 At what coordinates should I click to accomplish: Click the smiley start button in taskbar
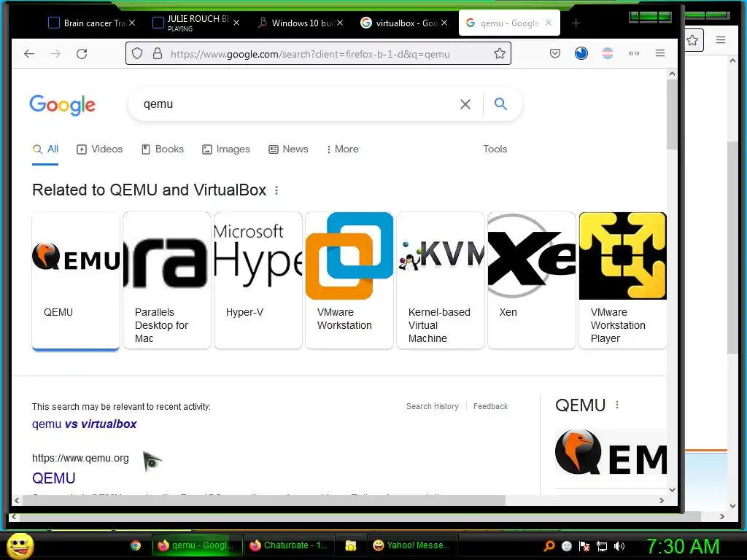[x=20, y=545]
